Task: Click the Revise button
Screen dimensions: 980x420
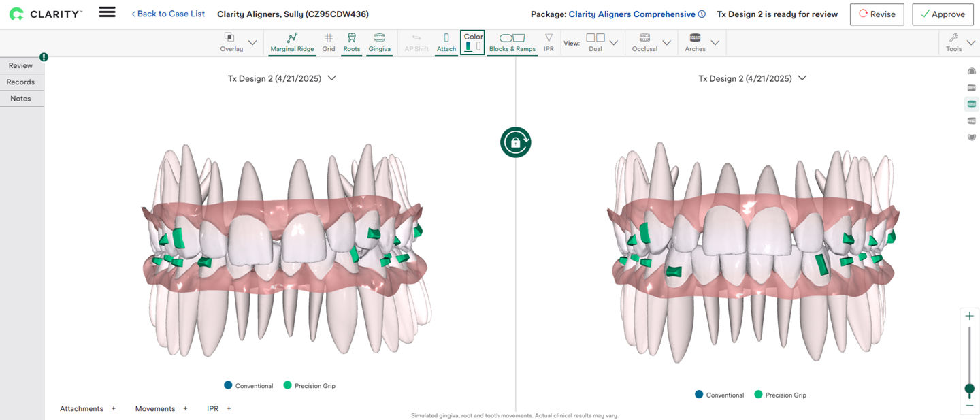Action: click(x=877, y=14)
